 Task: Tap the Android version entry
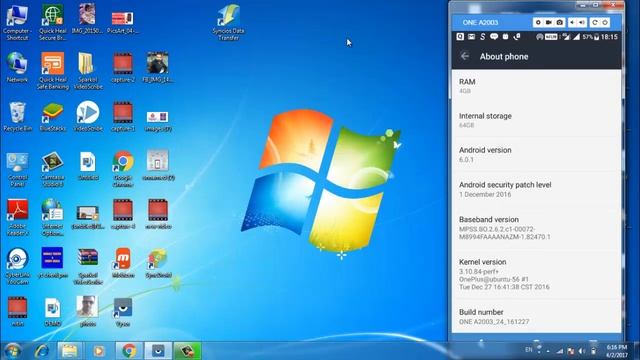tap(536, 154)
